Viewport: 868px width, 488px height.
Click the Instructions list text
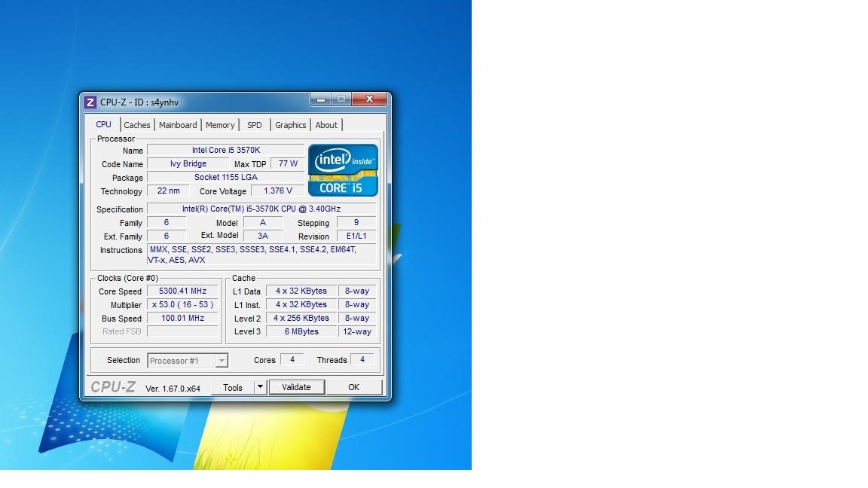[261, 255]
